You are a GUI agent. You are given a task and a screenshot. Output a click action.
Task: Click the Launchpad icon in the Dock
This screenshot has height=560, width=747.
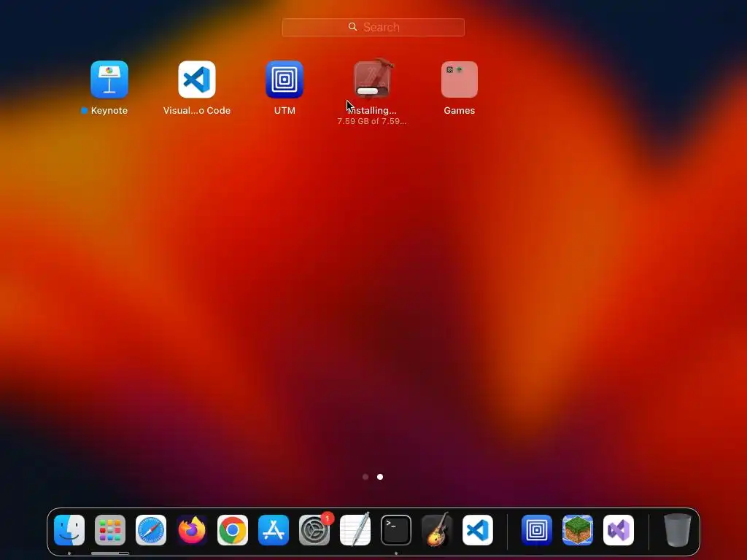point(110,530)
